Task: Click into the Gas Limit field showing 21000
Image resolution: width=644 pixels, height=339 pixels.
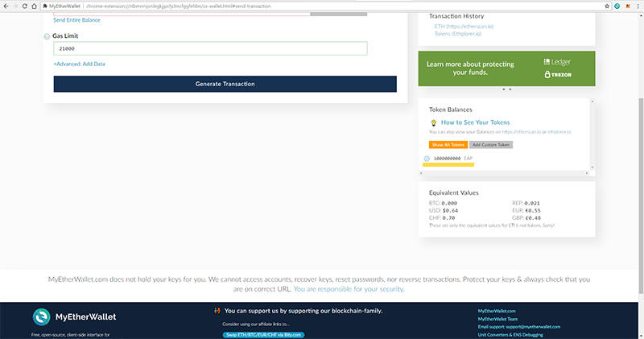Action: tap(210, 48)
